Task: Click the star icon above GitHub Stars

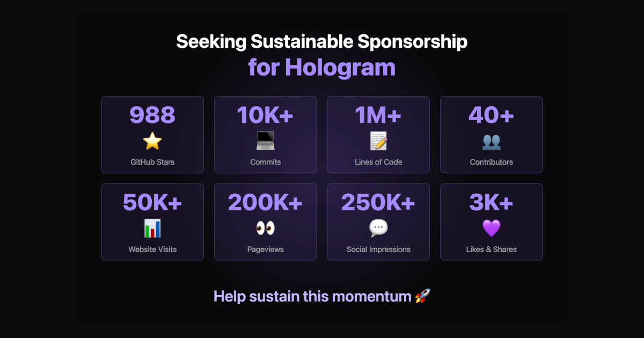Action: click(x=152, y=141)
